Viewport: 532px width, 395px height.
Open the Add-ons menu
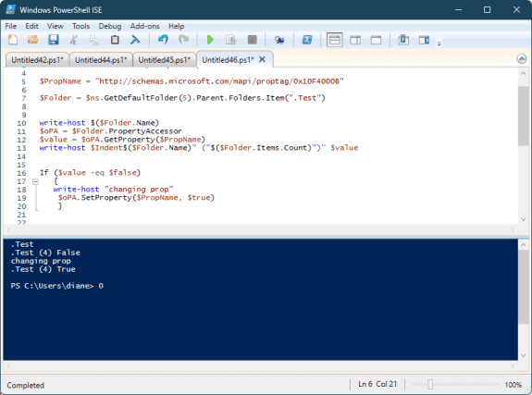[145, 26]
